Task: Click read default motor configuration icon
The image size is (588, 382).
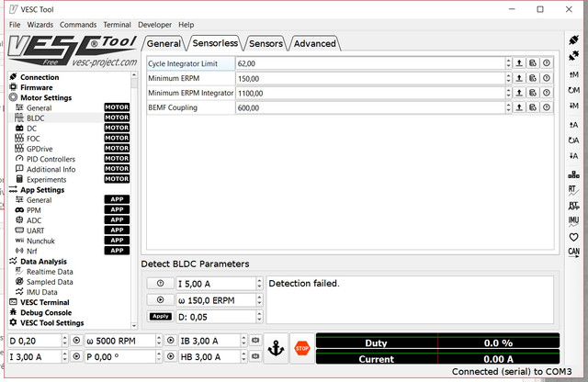Action: point(573,90)
